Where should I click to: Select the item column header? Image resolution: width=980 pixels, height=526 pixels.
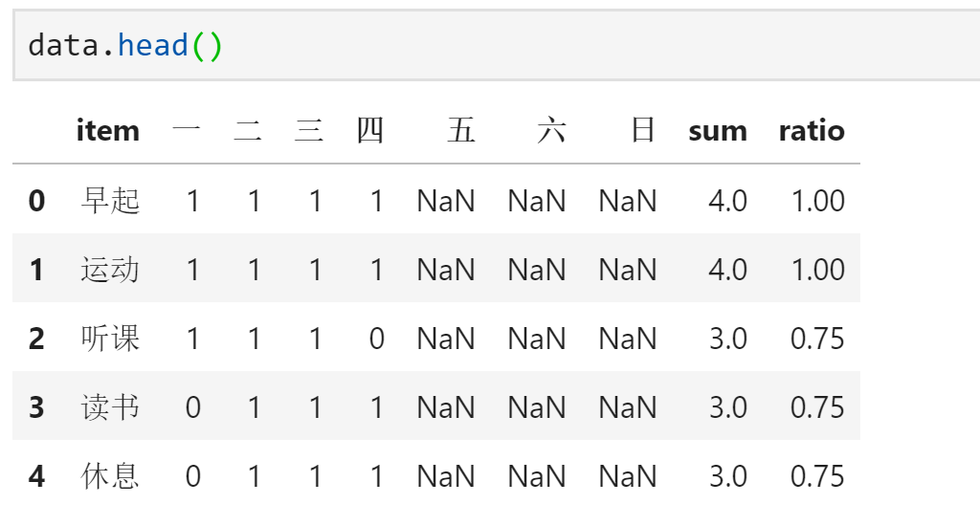click(x=107, y=131)
